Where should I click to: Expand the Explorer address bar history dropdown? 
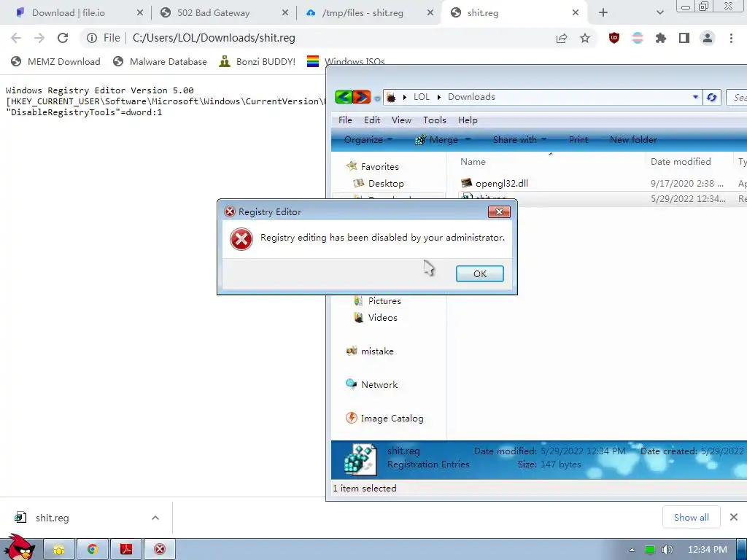695,97
